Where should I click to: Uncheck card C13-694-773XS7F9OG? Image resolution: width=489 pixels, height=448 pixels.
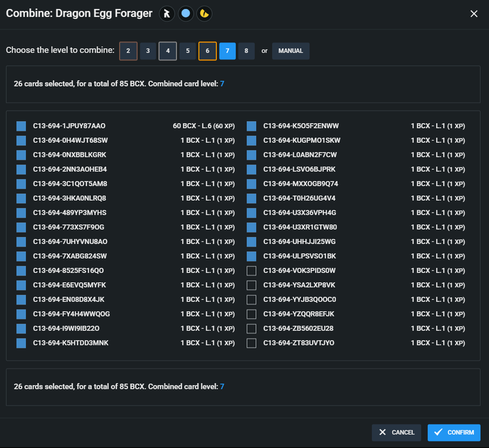coord(21,228)
